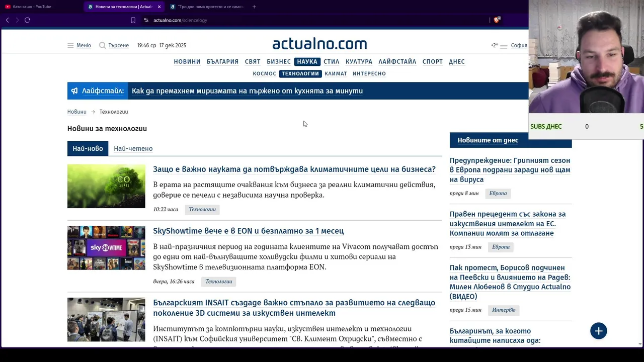Click the actualno.com logo
644x362 pixels.
tap(319, 44)
